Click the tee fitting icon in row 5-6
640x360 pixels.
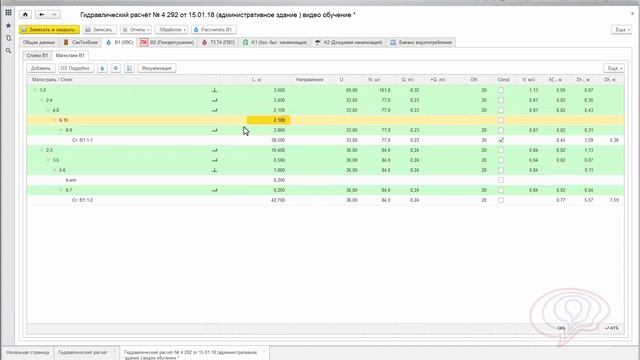[215, 170]
